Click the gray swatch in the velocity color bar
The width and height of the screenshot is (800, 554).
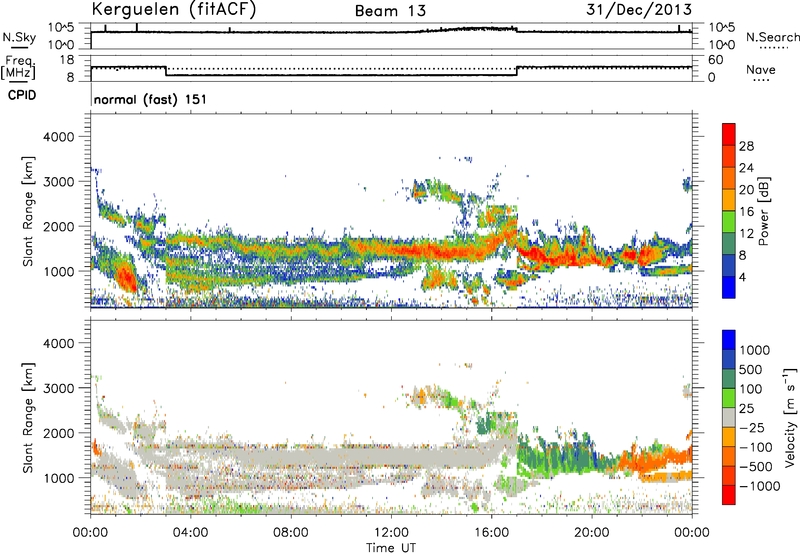pyautogui.click(x=729, y=417)
